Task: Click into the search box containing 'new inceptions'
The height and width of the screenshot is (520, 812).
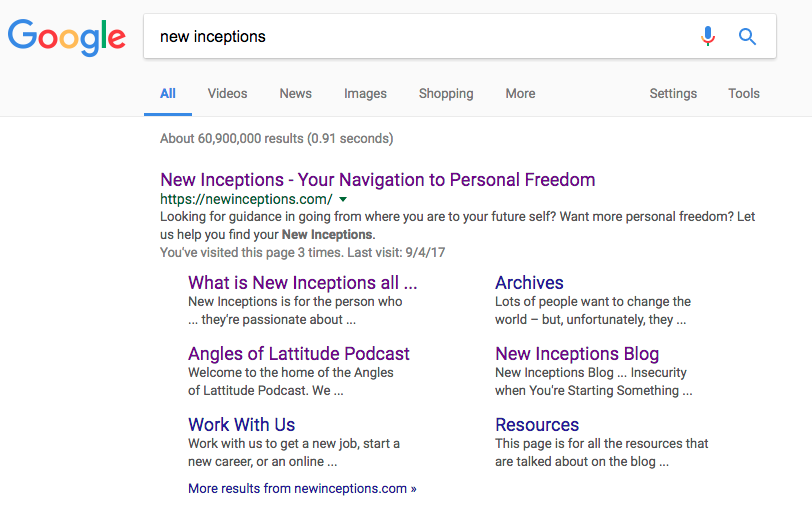Action: coord(420,37)
